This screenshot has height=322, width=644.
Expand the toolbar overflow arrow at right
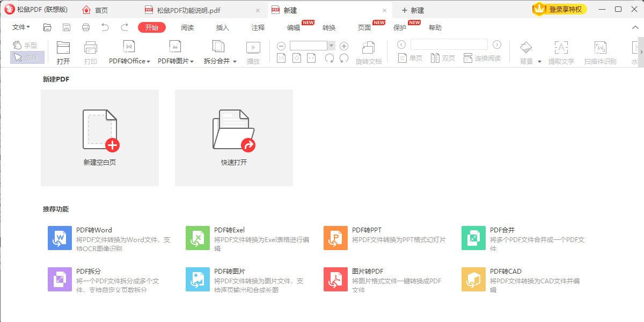(641, 52)
